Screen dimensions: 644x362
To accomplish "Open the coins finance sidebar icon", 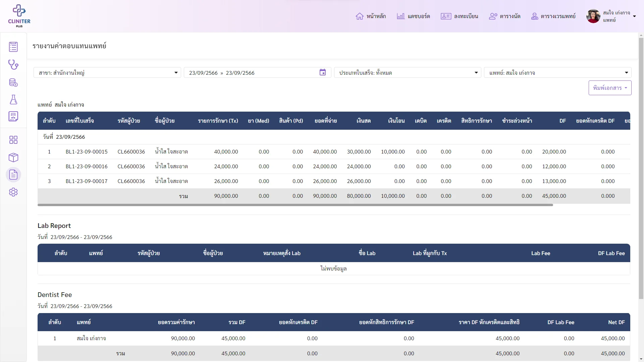I will pos(13,82).
